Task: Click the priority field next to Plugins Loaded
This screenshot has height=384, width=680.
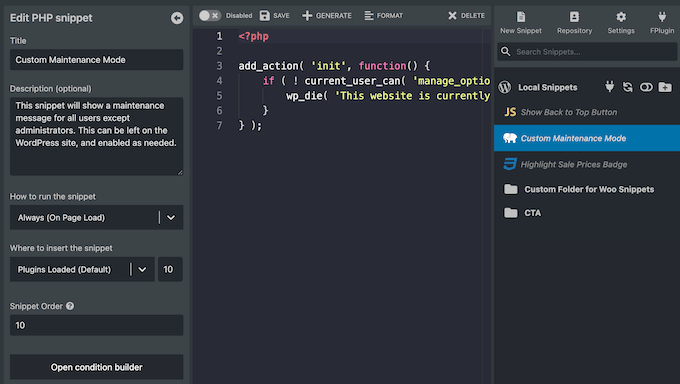Action: 170,269
